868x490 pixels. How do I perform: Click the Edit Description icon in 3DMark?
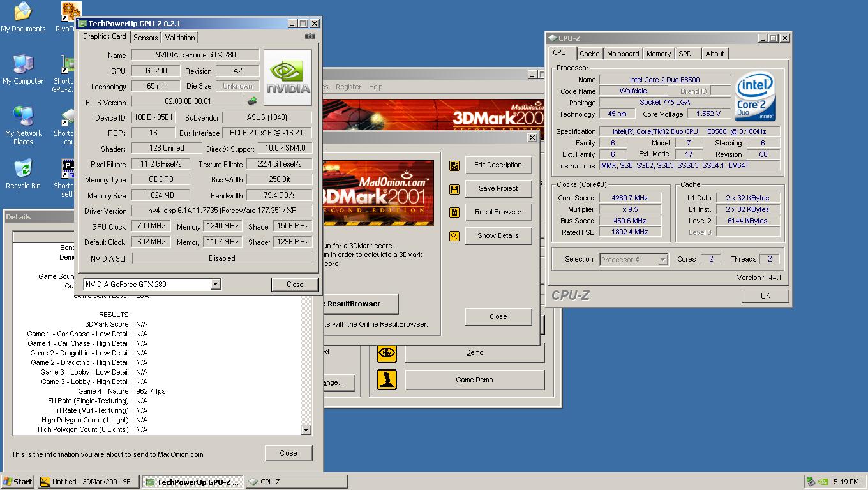click(454, 165)
